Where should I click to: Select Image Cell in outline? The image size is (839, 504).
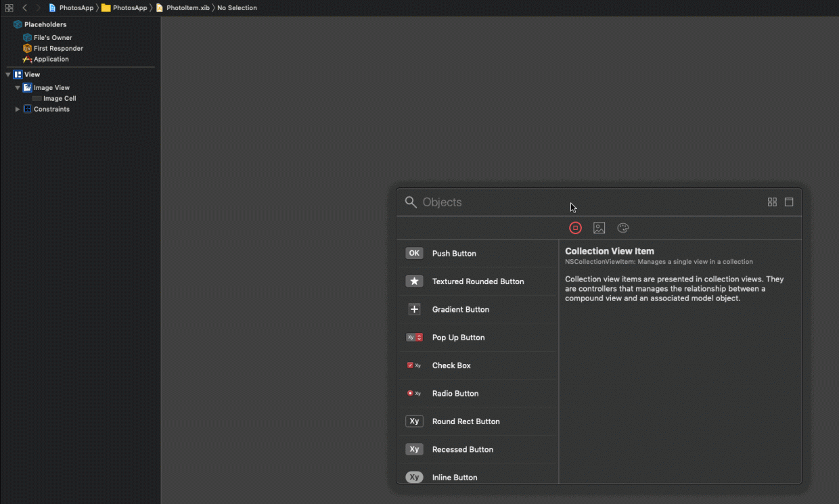click(x=60, y=99)
